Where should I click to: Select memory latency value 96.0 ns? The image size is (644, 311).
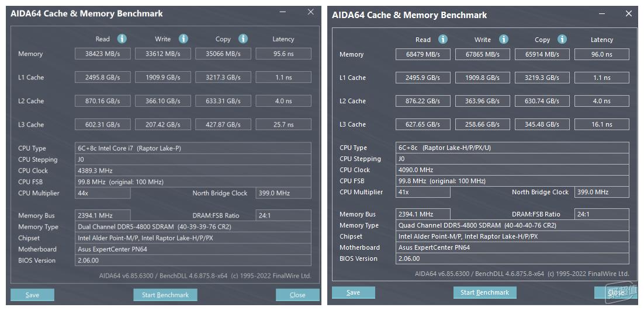point(602,54)
